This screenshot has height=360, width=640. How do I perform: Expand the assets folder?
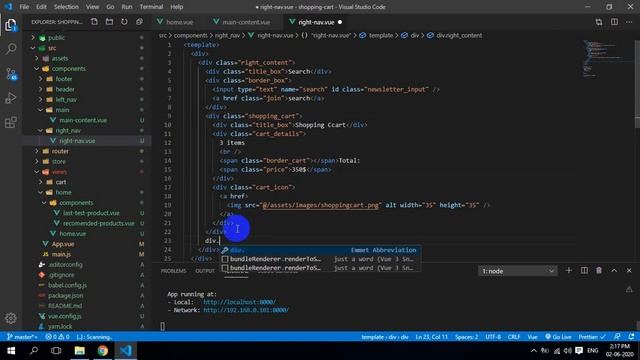[60, 58]
